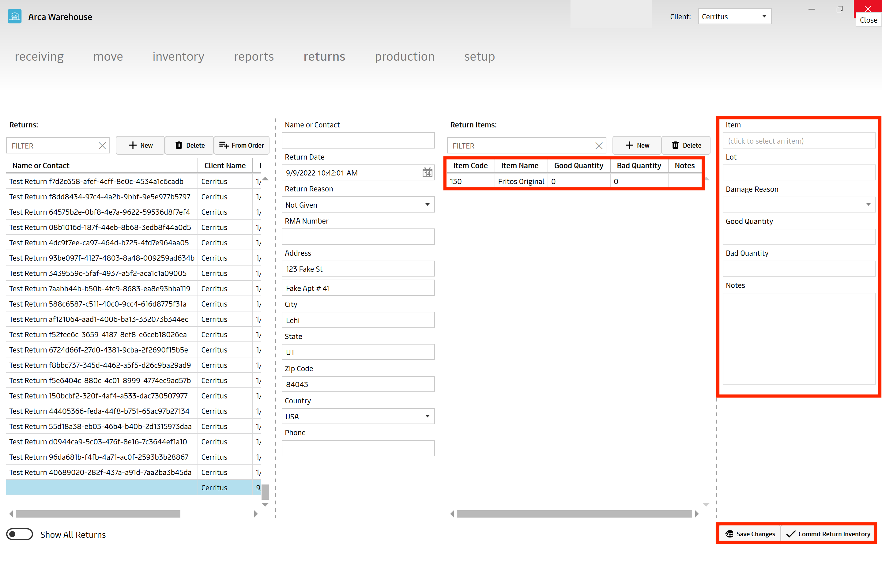882x588 pixels.
Task: Click the Notes text area
Action: pos(799,339)
